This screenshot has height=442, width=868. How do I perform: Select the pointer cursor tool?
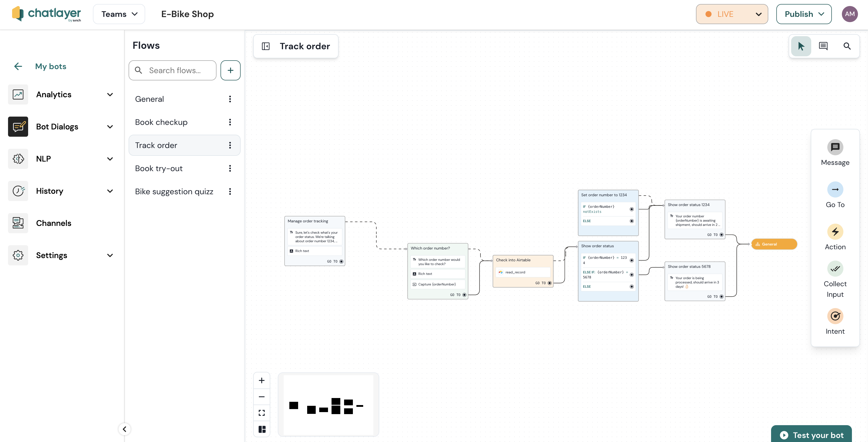[x=801, y=46]
